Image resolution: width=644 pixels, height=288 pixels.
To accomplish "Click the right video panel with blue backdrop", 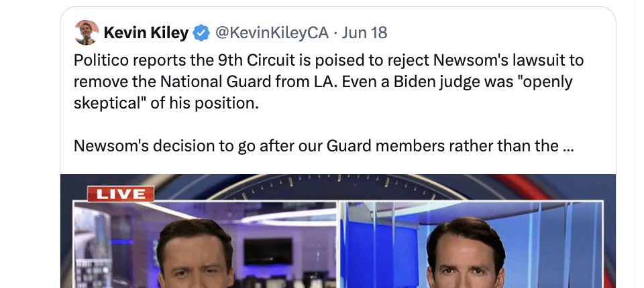I will pyautogui.click(x=471, y=244).
